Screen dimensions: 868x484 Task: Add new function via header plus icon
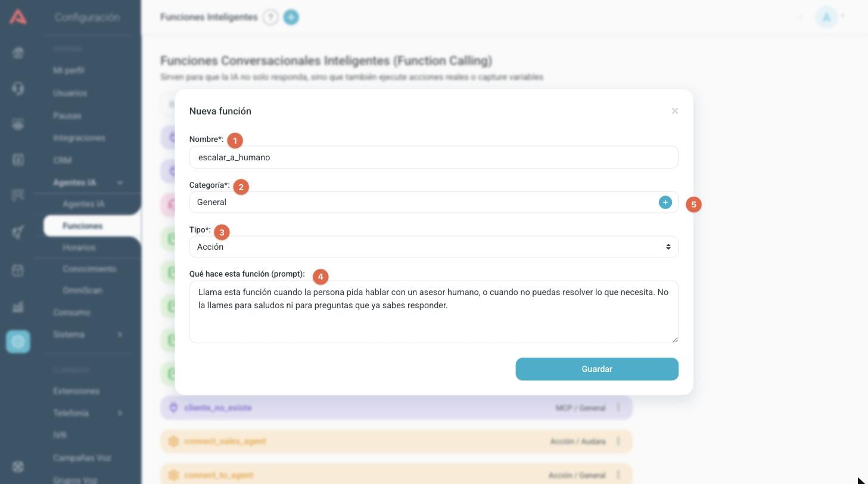pos(291,17)
